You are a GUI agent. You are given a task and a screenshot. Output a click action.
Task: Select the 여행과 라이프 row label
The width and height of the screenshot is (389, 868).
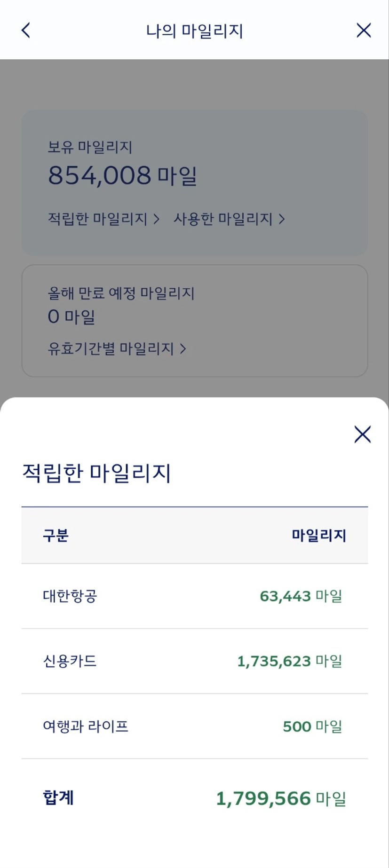(x=86, y=726)
